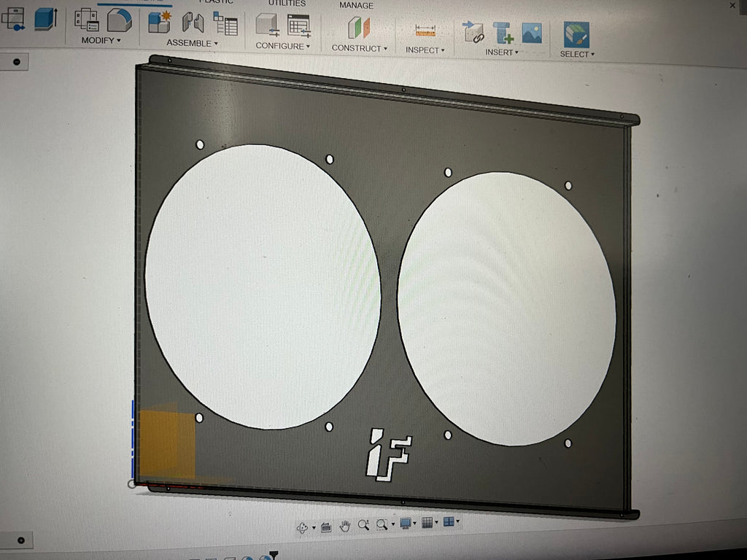Screen dimensions: 747x560
Task: Click the SELECT tool button
Action: click(x=576, y=35)
